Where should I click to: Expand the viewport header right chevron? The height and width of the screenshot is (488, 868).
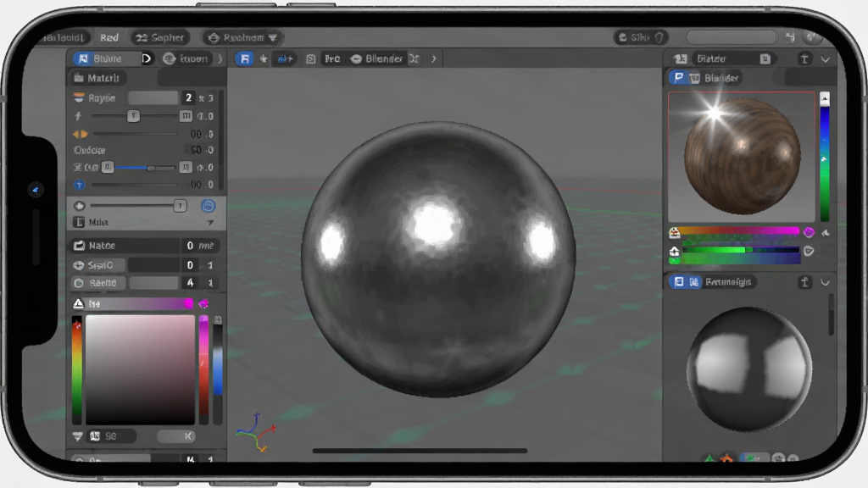434,58
